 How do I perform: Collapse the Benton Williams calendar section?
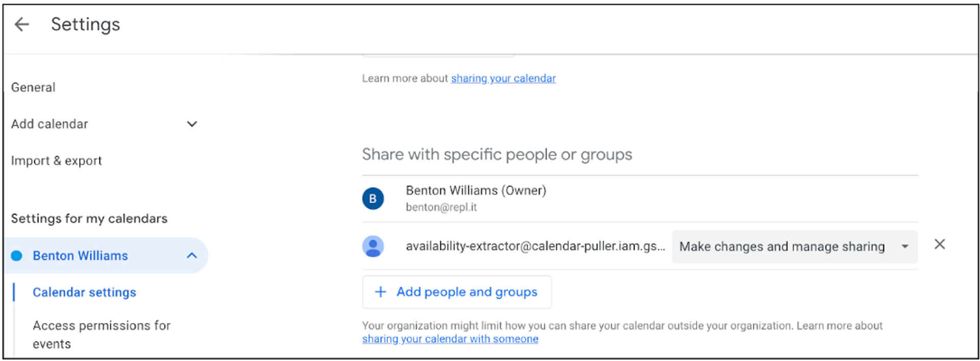192,255
